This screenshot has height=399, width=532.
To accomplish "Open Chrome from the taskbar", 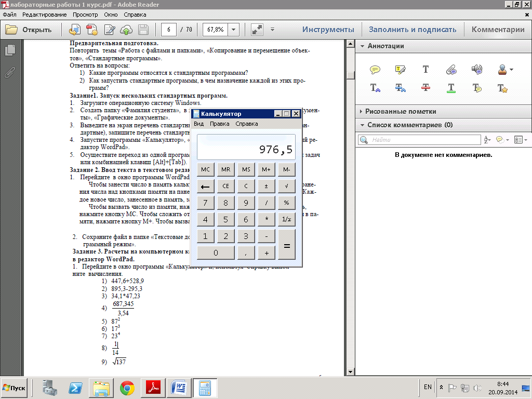I will tap(127, 388).
